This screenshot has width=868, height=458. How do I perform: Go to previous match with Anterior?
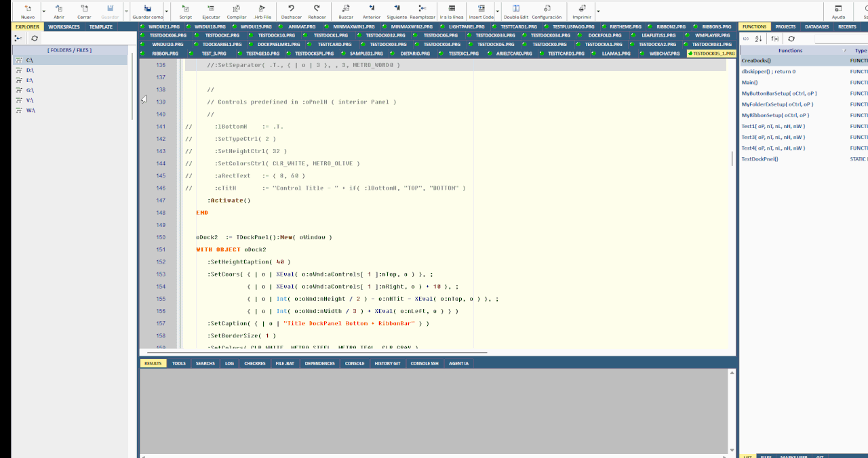(372, 9)
